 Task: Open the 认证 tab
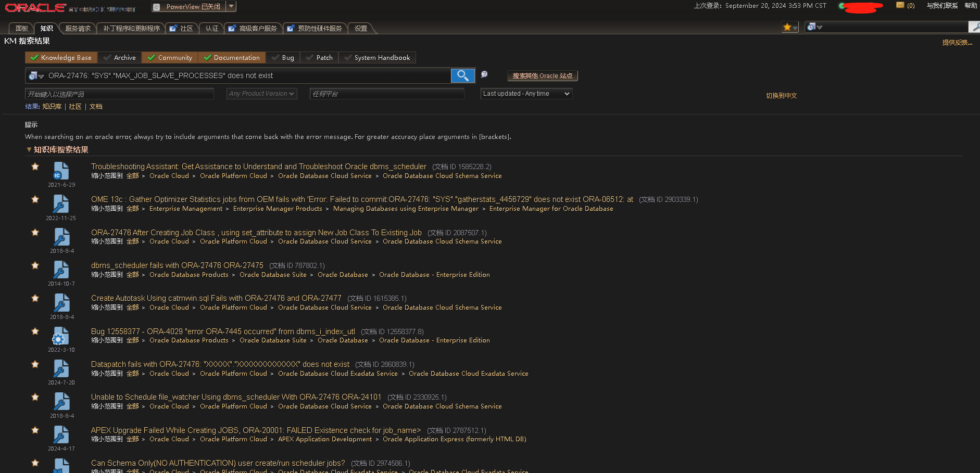pyautogui.click(x=212, y=29)
